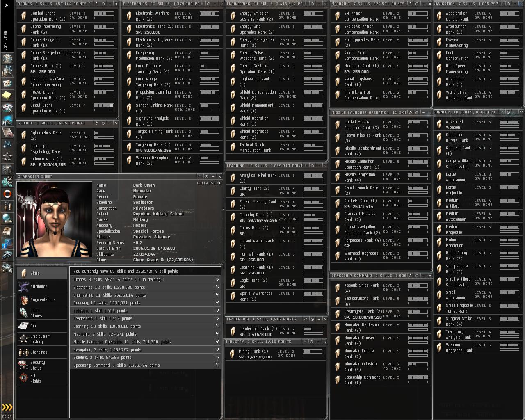Click the skill book icon beside Spaceship Command Rank
Screen dimensions: 525x420
tap(337, 380)
